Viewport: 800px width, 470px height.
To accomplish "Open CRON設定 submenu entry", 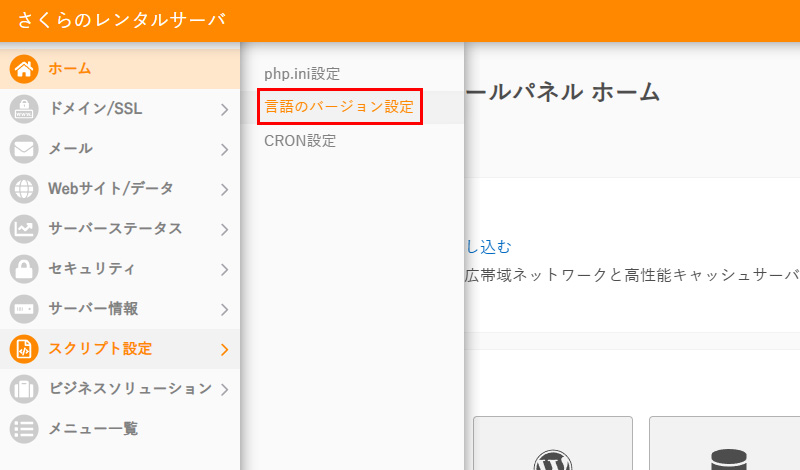I will point(300,141).
